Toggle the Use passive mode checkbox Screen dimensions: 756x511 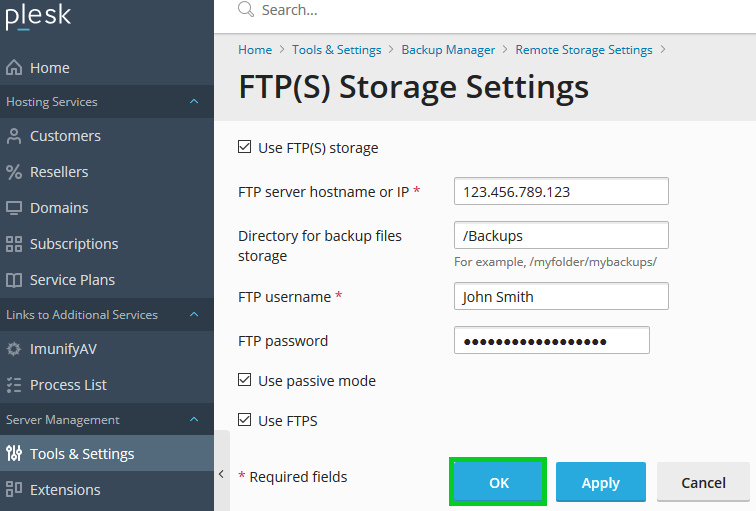click(245, 381)
